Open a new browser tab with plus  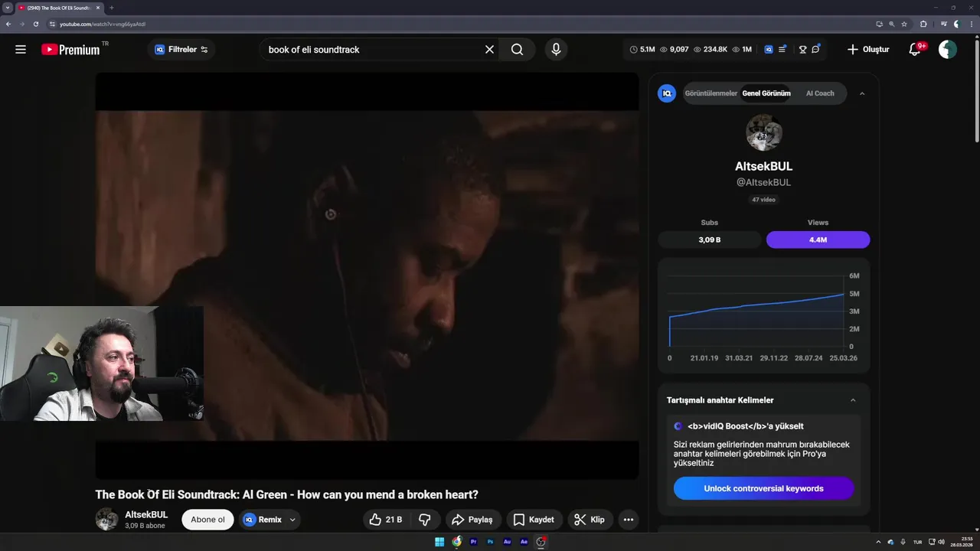click(112, 8)
